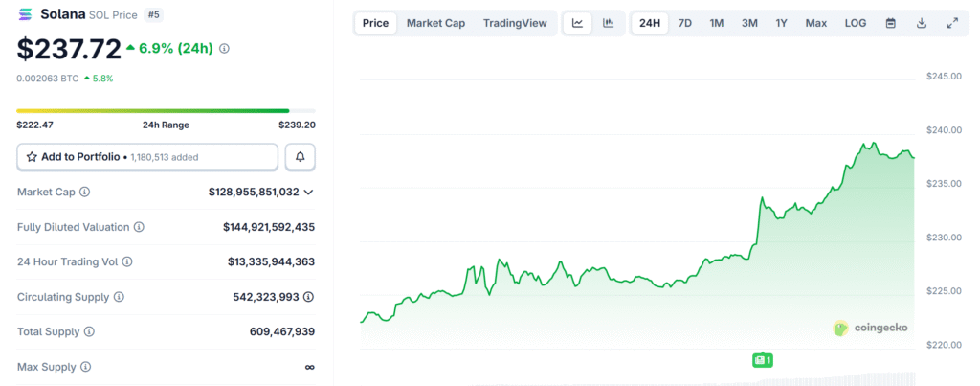Click the 0.002063 BTC value

48,79
